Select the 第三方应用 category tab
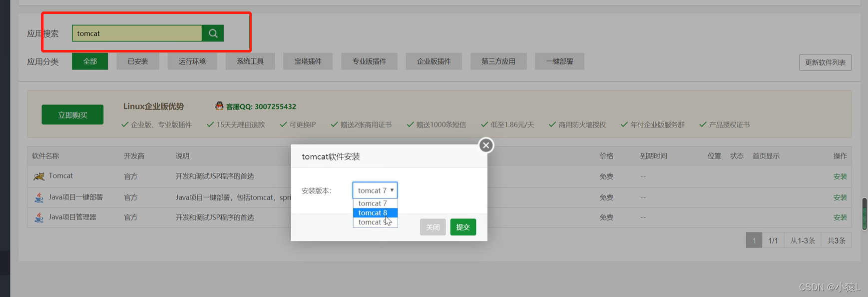The image size is (868, 297). click(498, 61)
